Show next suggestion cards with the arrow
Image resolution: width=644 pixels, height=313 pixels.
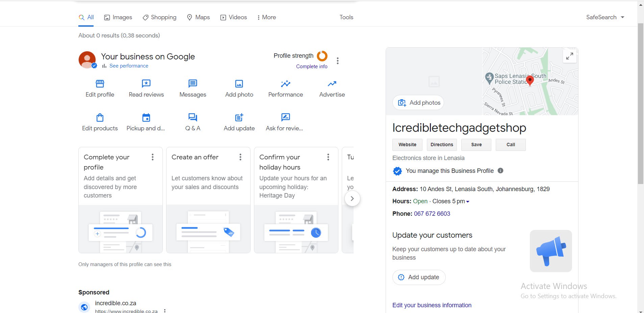pyautogui.click(x=352, y=199)
